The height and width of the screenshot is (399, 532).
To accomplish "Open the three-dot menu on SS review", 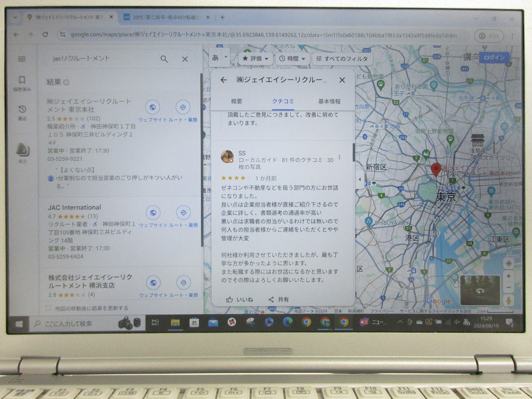I will pyautogui.click(x=339, y=157).
